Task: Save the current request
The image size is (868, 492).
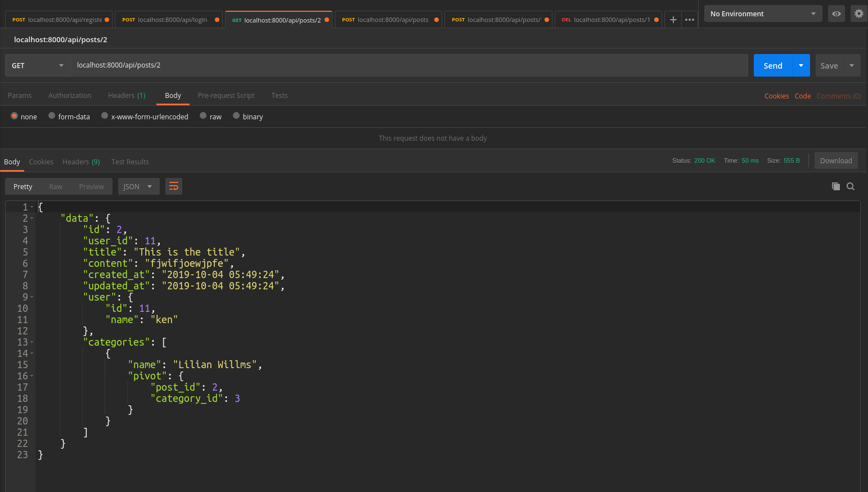Action: pyautogui.click(x=829, y=65)
